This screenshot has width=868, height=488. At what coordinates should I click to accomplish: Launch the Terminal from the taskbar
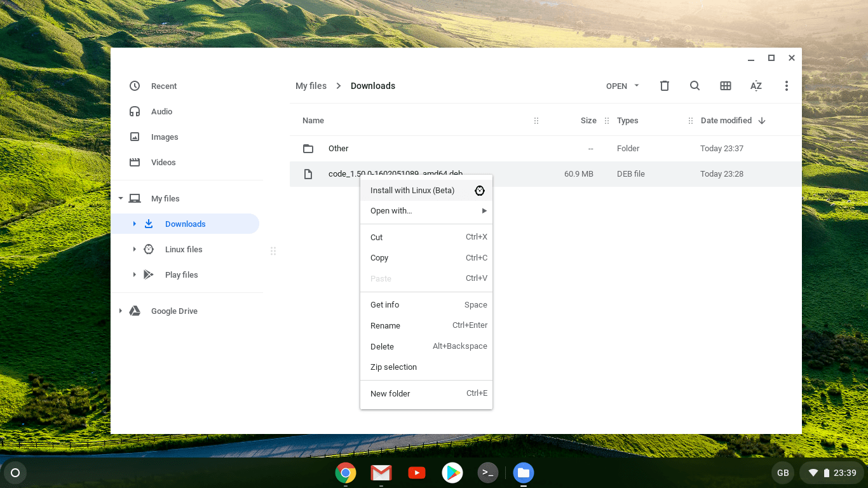click(488, 473)
